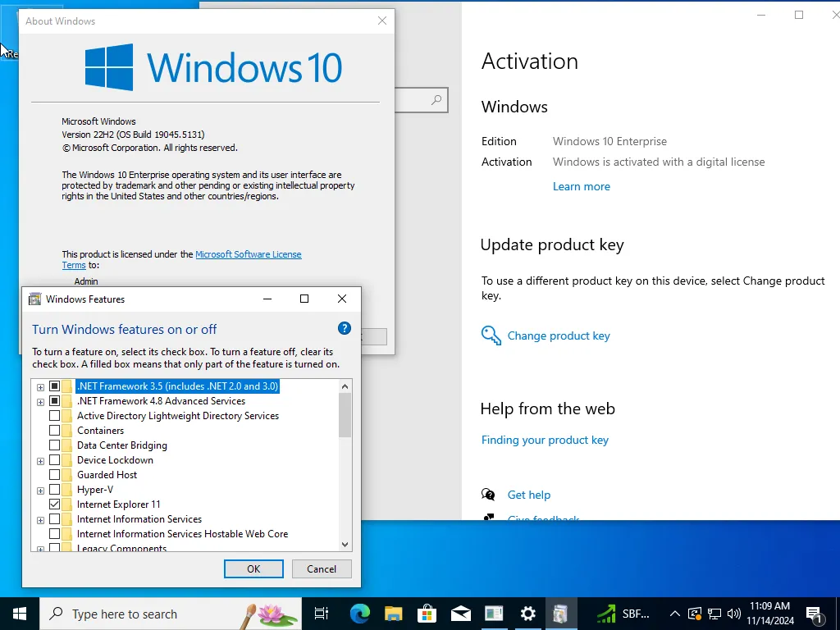Open the volume icon in the system tray

click(733, 613)
